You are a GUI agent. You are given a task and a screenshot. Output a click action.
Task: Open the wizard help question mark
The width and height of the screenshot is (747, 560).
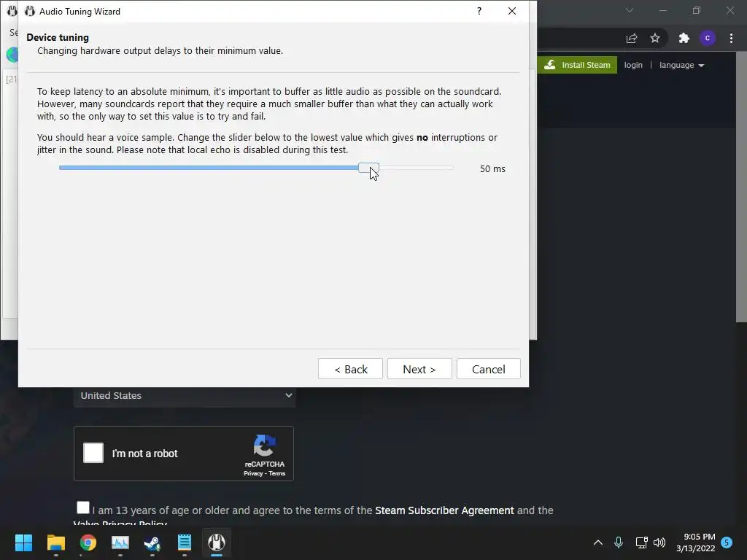479,11
